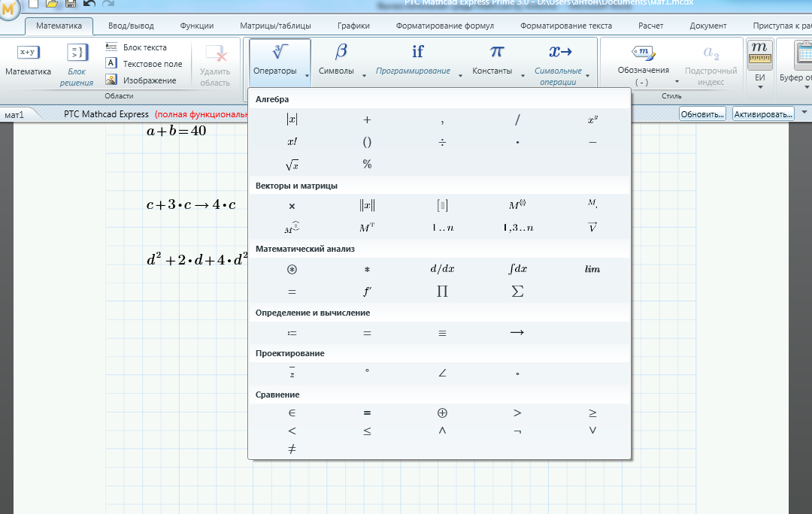Insert the not-equal ≠ operator
Image resolution: width=812 pixels, height=514 pixels.
pyautogui.click(x=292, y=449)
